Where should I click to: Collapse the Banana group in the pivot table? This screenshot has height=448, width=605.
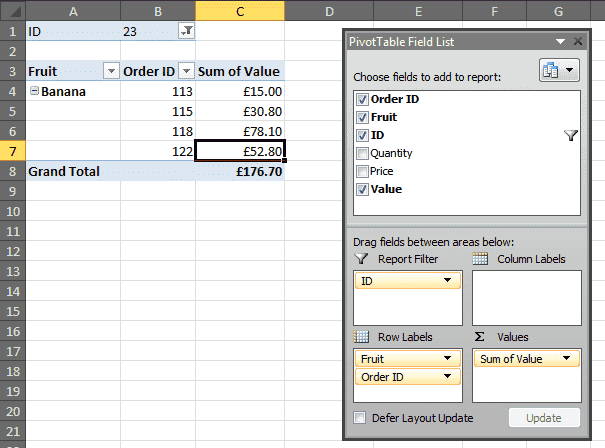(34, 92)
